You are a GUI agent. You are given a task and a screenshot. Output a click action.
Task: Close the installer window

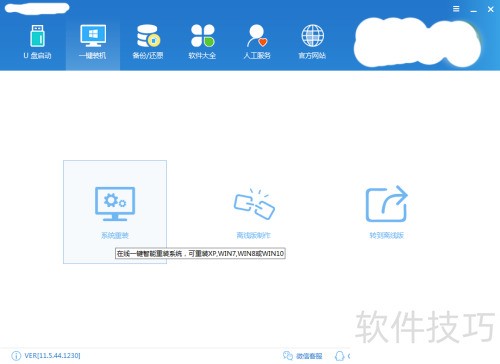(491, 9)
